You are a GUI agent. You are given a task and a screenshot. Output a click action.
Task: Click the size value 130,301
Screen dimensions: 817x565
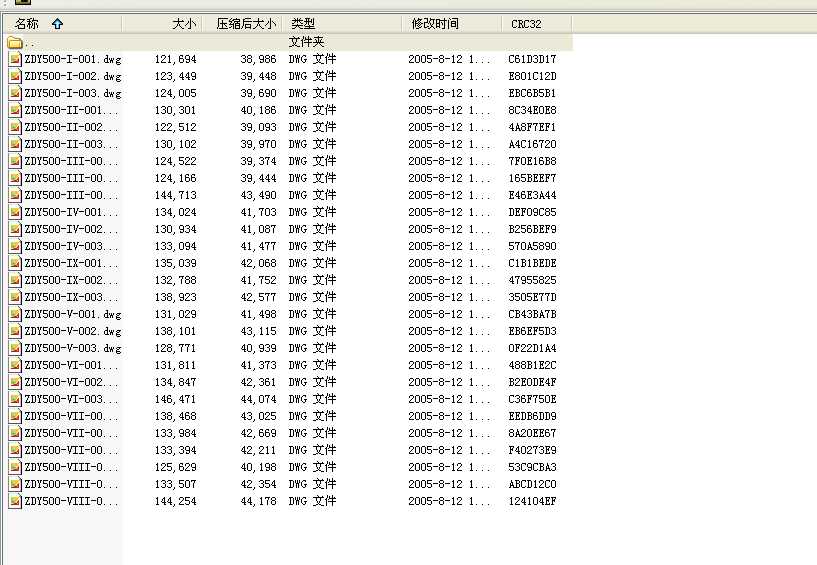click(176, 110)
